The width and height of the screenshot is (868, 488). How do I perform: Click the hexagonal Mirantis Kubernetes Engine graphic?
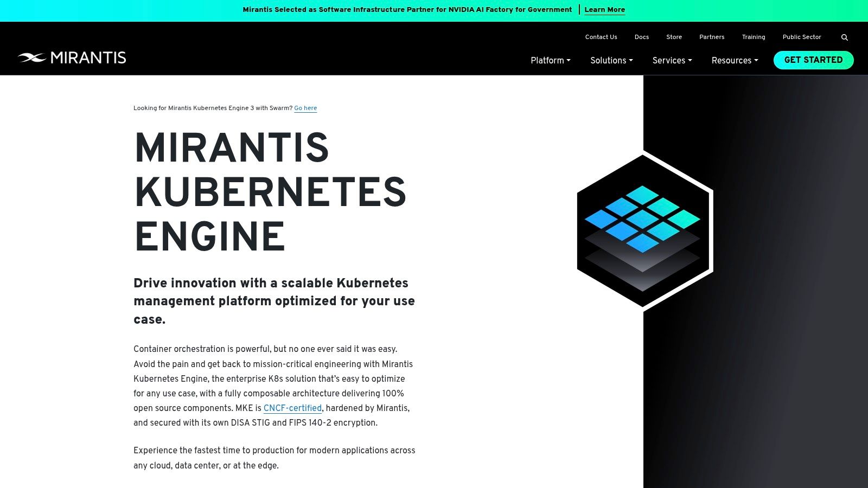[x=643, y=230]
